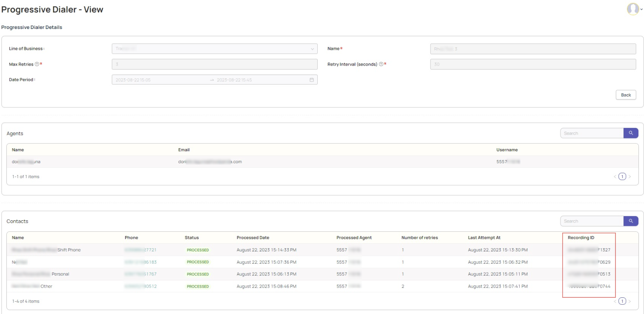
Task: Select processed date 'August 22, 2023 15:08:46 PM'
Action: (x=267, y=286)
